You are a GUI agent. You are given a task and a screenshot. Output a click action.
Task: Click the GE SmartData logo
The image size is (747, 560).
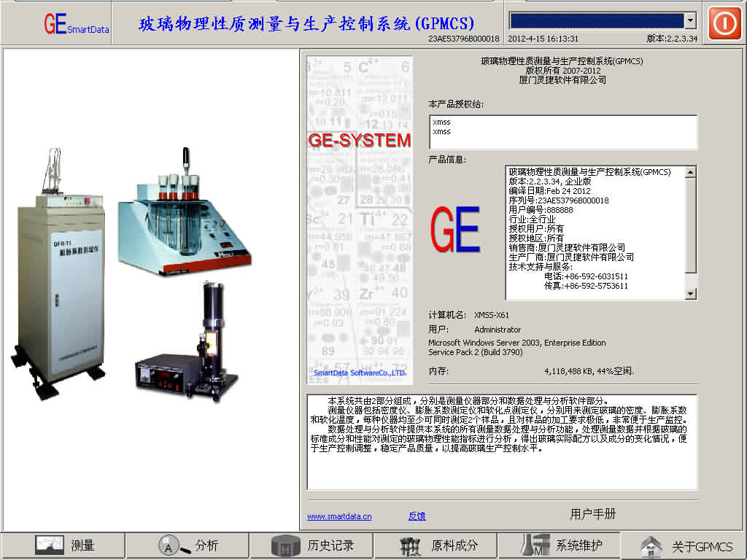click(76, 23)
